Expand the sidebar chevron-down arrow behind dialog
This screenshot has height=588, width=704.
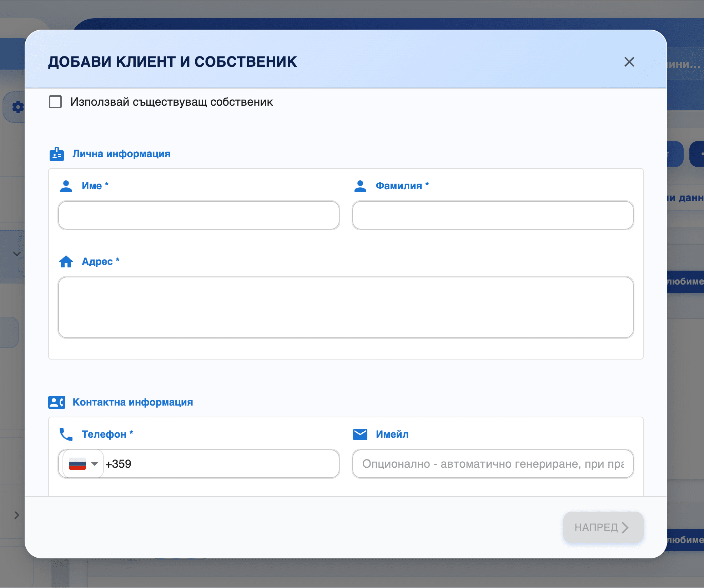[x=17, y=254]
